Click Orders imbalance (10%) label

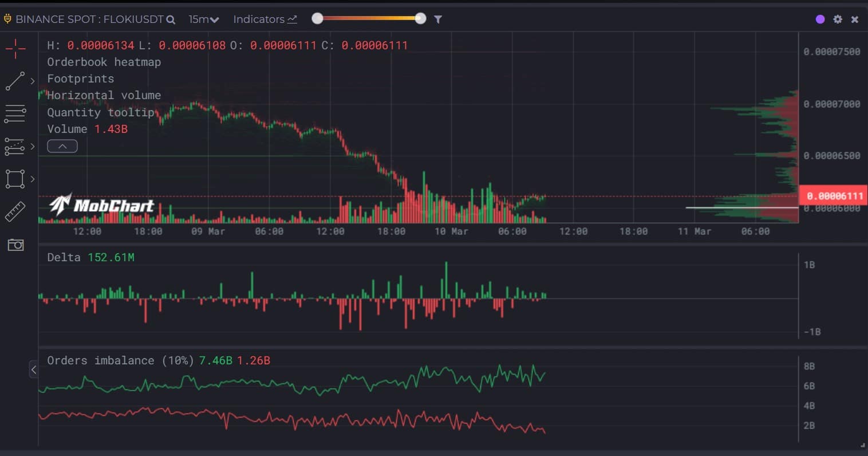[120, 361]
